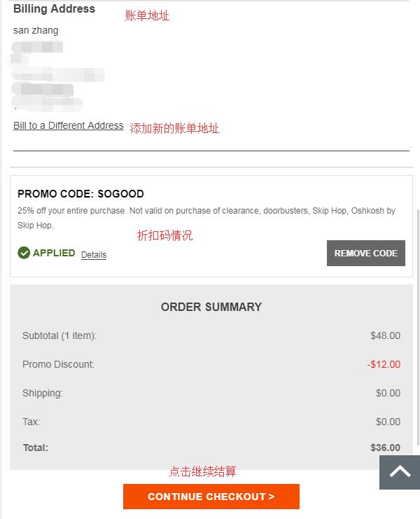The height and width of the screenshot is (519, 420).
Task: Click the page scrollbar on the right
Action: (x=418, y=328)
